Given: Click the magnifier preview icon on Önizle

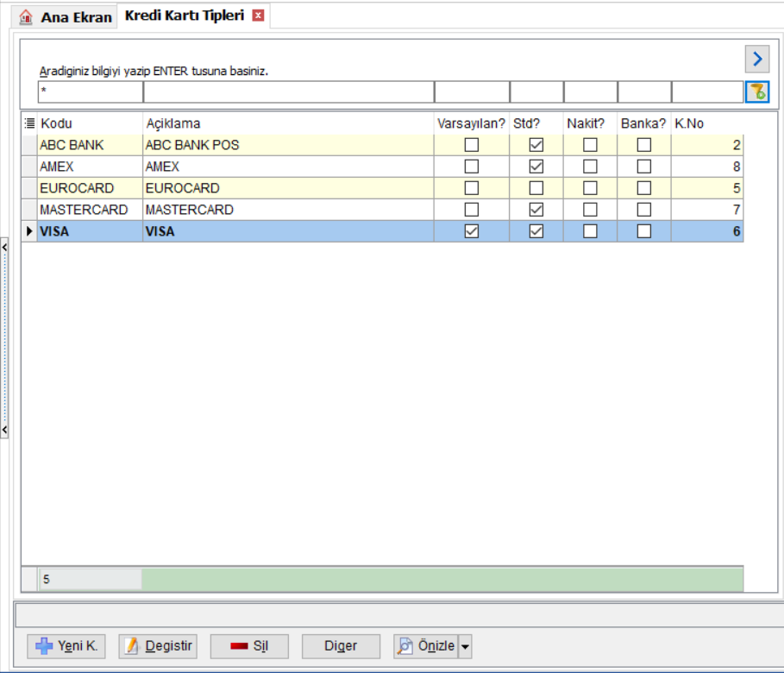Looking at the screenshot, I should pyautogui.click(x=405, y=646).
